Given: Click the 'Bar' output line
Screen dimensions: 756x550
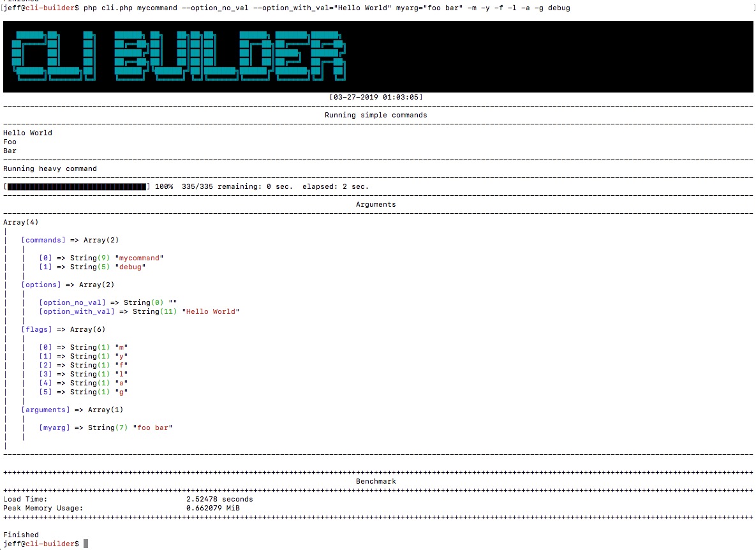Looking at the screenshot, I should click(x=10, y=151).
